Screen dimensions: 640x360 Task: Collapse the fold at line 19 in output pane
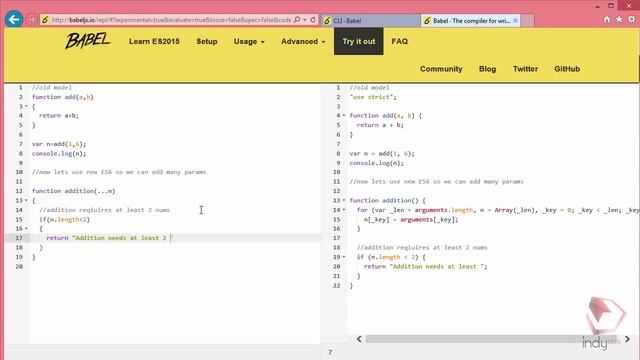click(344, 257)
